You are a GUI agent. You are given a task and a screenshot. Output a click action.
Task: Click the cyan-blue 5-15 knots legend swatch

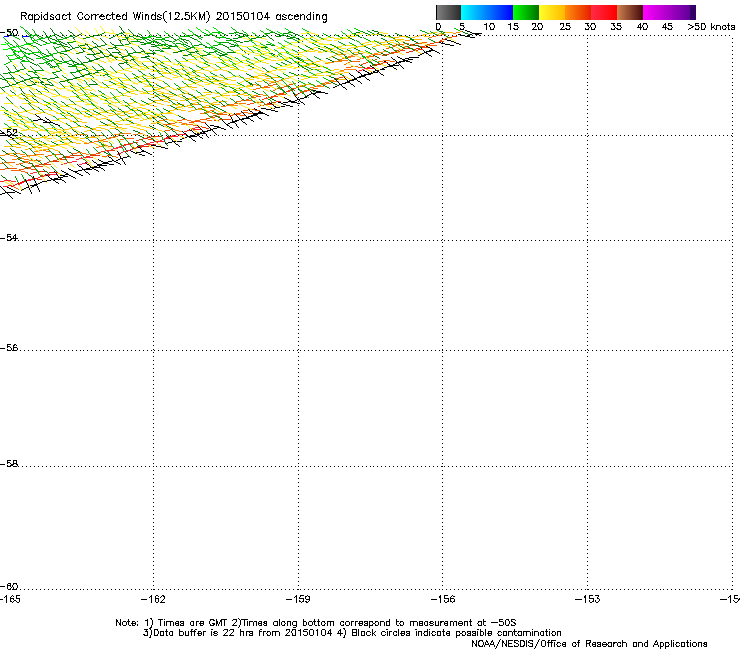click(487, 12)
